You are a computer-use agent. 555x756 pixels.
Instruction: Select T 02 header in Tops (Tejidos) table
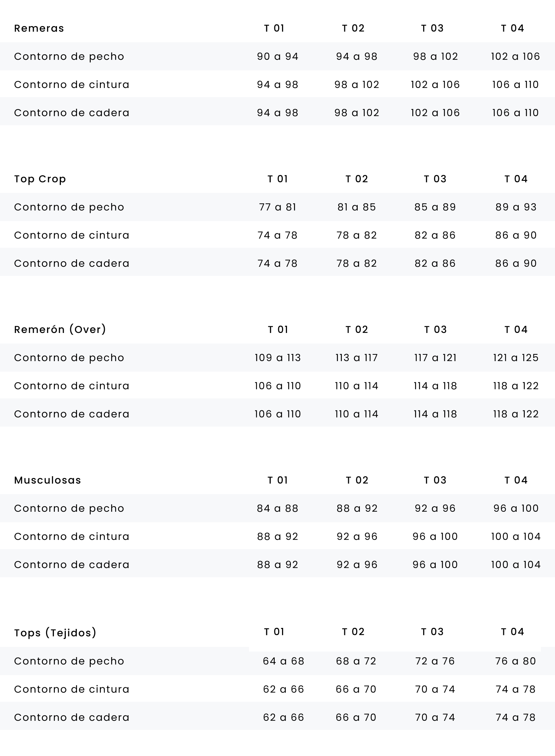[x=353, y=631]
